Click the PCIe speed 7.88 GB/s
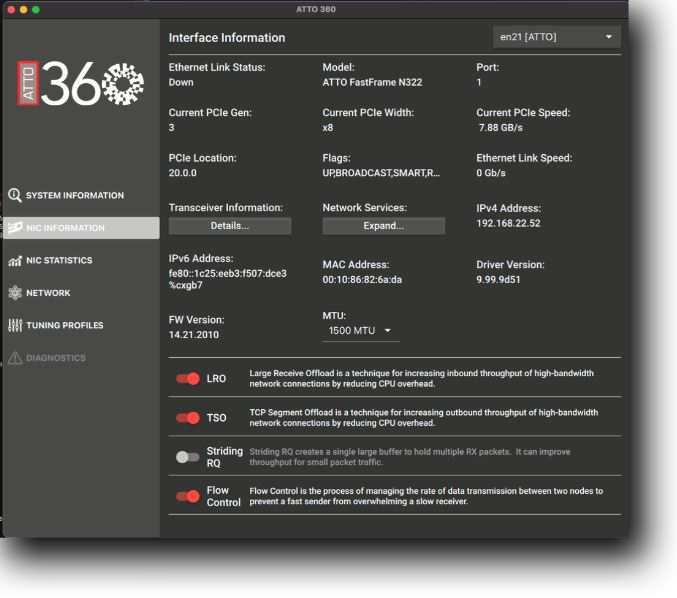 click(x=501, y=127)
